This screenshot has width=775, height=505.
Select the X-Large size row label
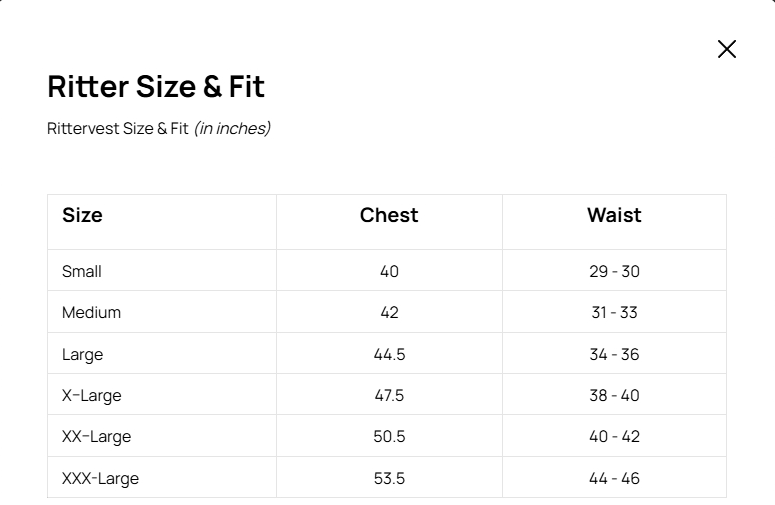point(91,396)
